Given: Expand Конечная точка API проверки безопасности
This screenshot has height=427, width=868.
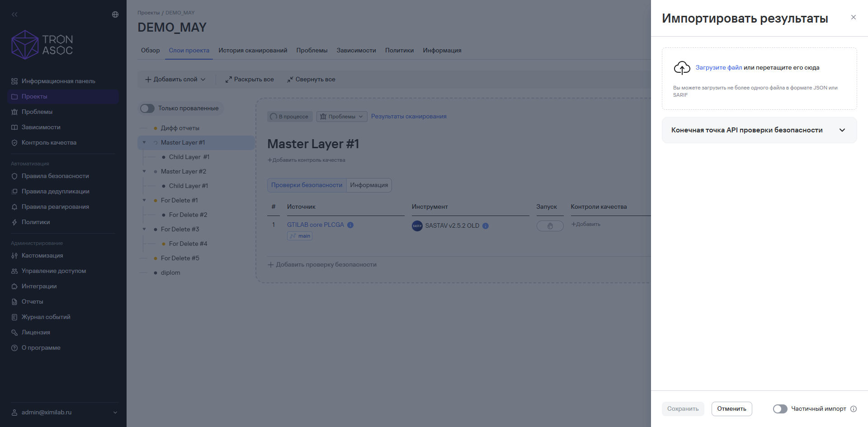Looking at the screenshot, I should coord(759,130).
